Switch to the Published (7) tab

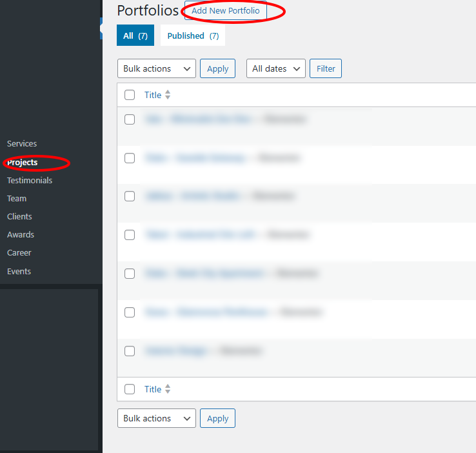[x=193, y=36]
